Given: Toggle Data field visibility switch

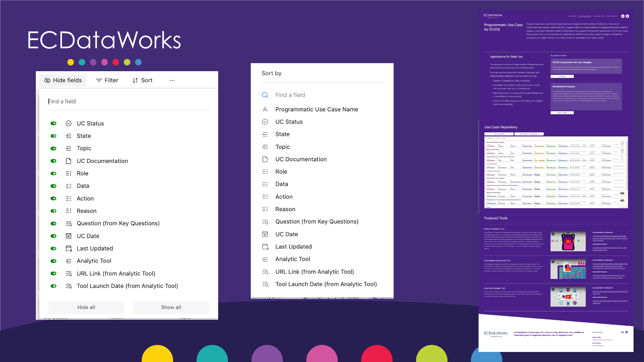Looking at the screenshot, I should pyautogui.click(x=54, y=186).
